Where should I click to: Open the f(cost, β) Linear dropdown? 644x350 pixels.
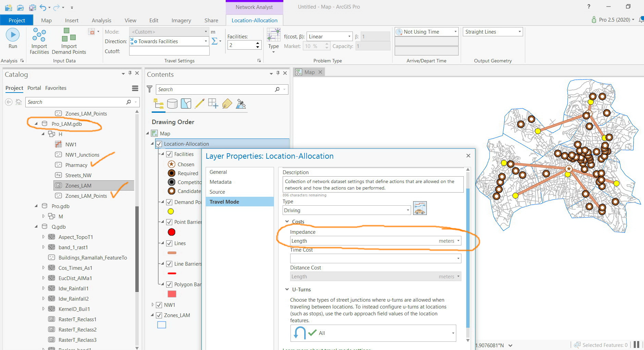(330, 36)
